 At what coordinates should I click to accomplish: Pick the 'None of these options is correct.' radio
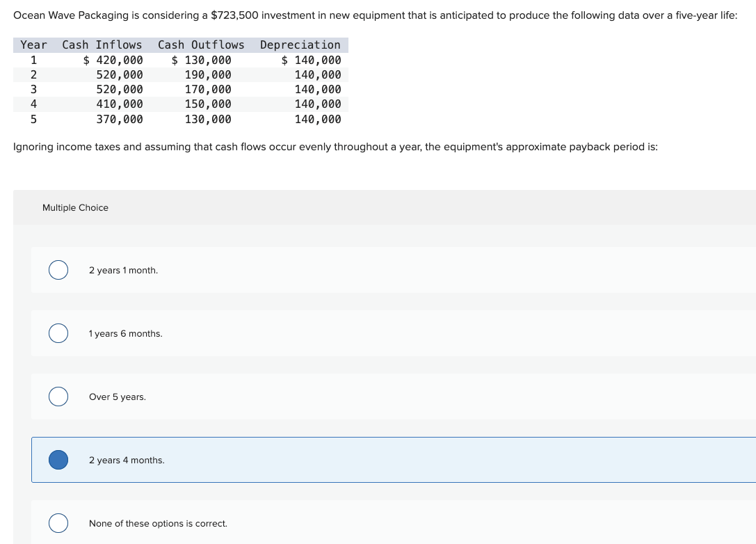pyautogui.click(x=58, y=523)
